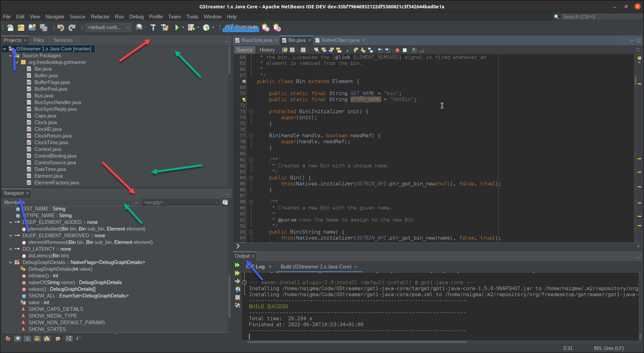Create a New File from toolbar
Viewport: 644px width, 353px height.
(10, 27)
